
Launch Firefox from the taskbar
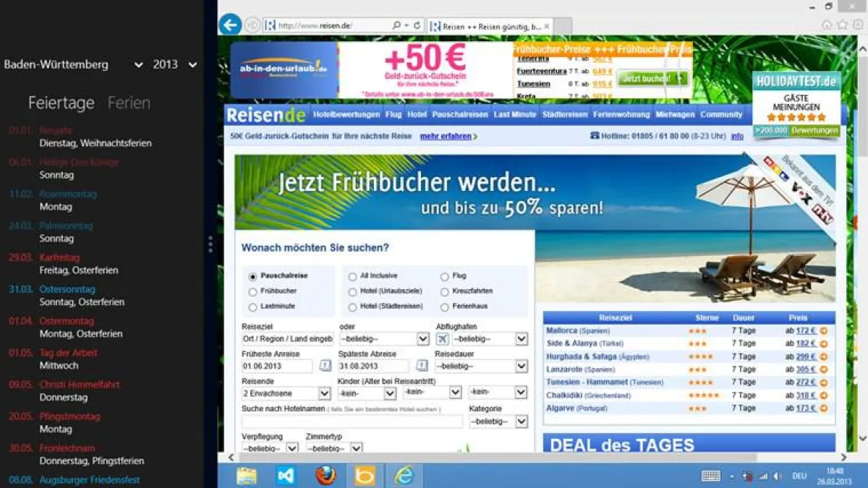[x=325, y=476]
